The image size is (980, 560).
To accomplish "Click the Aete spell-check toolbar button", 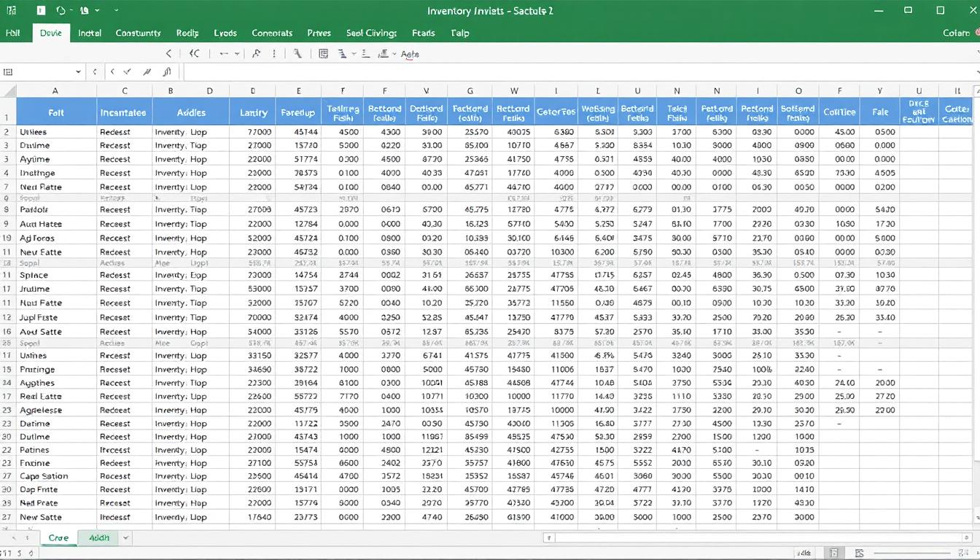I will [410, 54].
